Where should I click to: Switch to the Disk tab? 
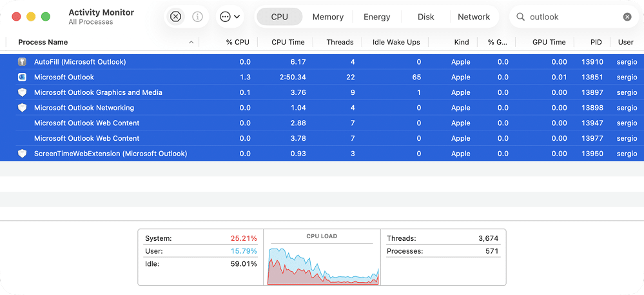click(426, 17)
